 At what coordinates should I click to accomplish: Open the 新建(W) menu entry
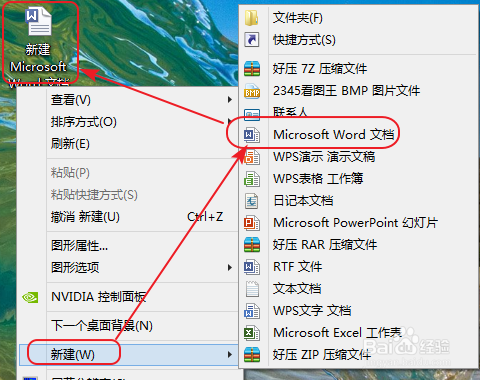pos(128,354)
